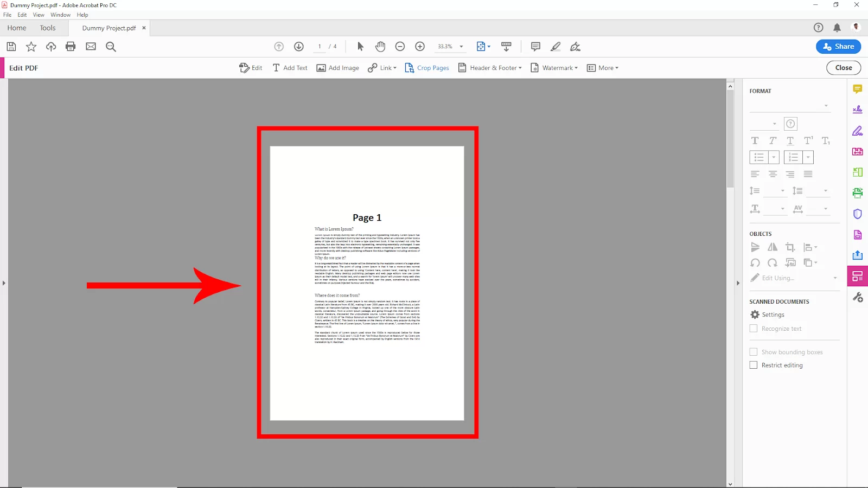The width and height of the screenshot is (868, 488).
Task: Activate the Hand pan tool
Action: [x=380, y=47]
